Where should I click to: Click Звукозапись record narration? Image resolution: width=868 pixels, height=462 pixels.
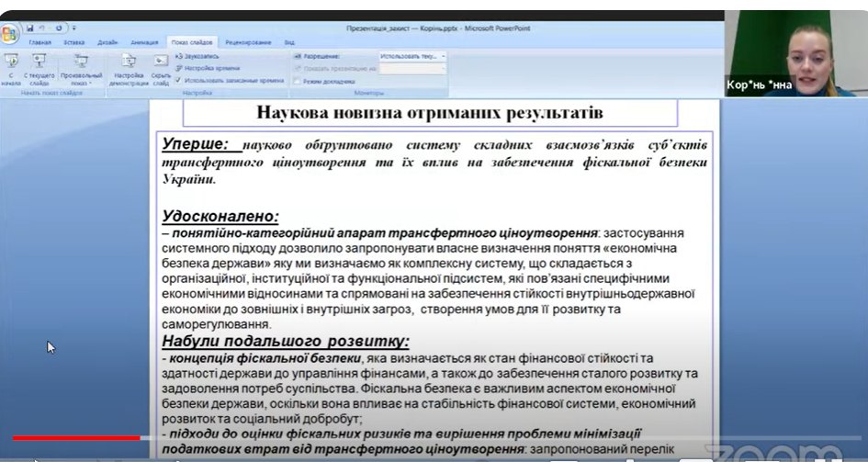(x=197, y=56)
